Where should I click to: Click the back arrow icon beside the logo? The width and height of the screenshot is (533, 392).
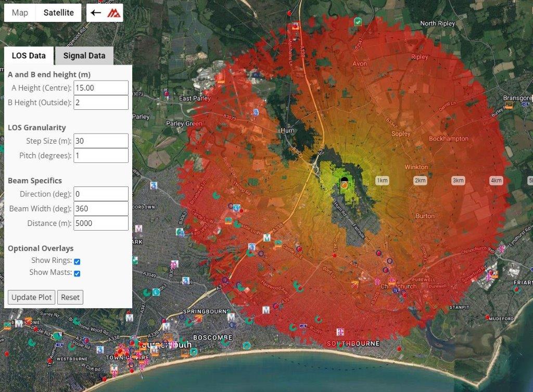click(x=96, y=12)
